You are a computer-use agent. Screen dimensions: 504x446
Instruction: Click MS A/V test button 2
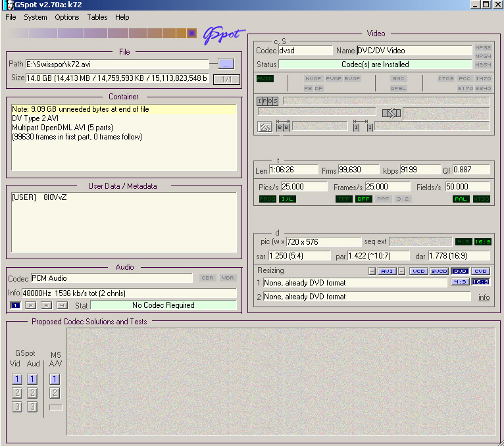[x=55, y=393]
